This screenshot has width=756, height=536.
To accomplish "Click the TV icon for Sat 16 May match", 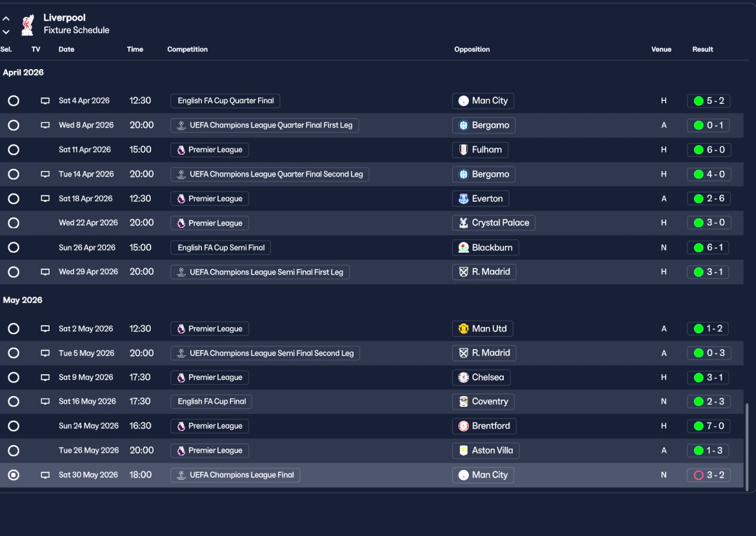I will (x=45, y=401).
